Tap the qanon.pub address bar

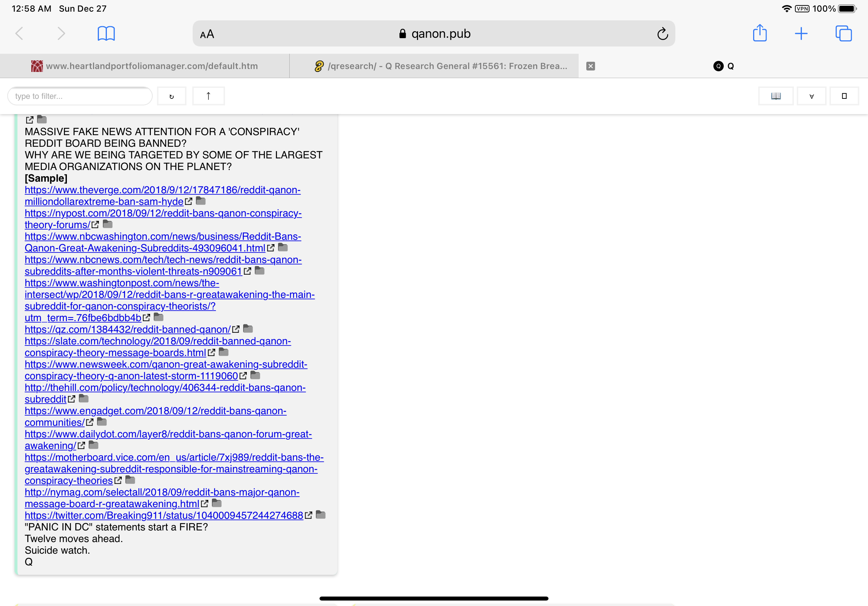pyautogui.click(x=434, y=34)
